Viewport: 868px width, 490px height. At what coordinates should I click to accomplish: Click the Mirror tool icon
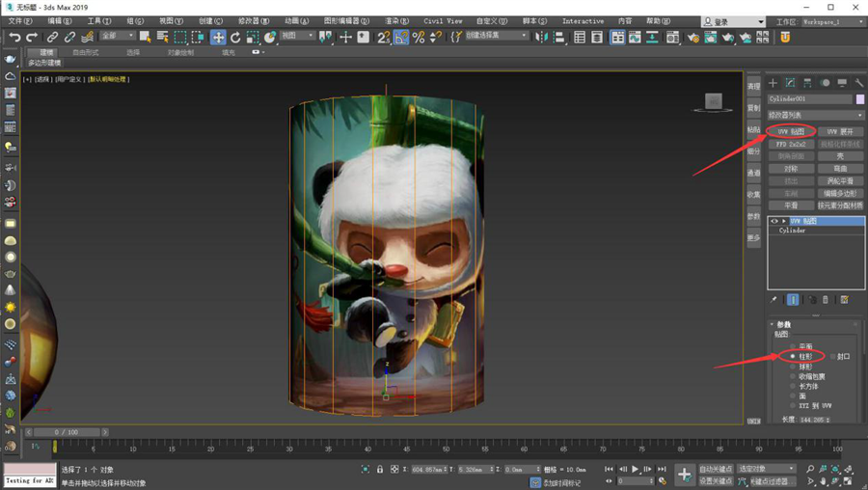coord(541,37)
